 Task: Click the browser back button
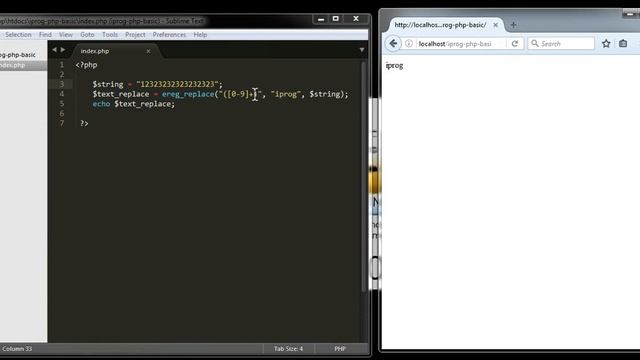tap(393, 43)
